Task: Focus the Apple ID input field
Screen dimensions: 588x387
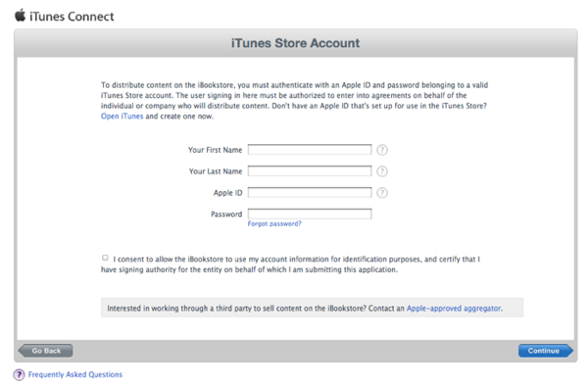Action: tap(310, 192)
